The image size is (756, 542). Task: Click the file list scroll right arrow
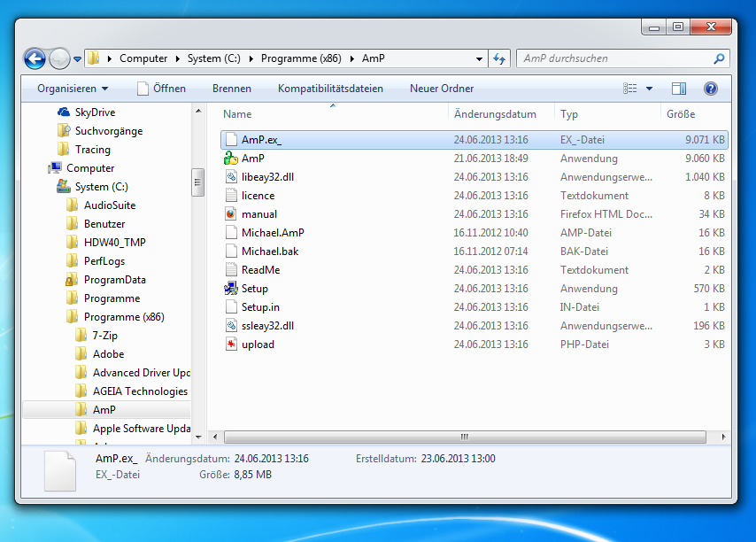click(722, 437)
